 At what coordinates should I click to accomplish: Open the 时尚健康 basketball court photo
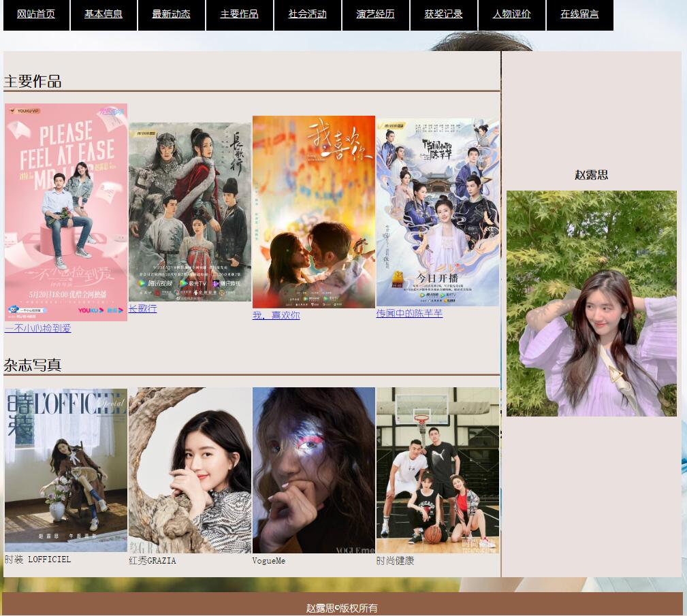[438, 470]
